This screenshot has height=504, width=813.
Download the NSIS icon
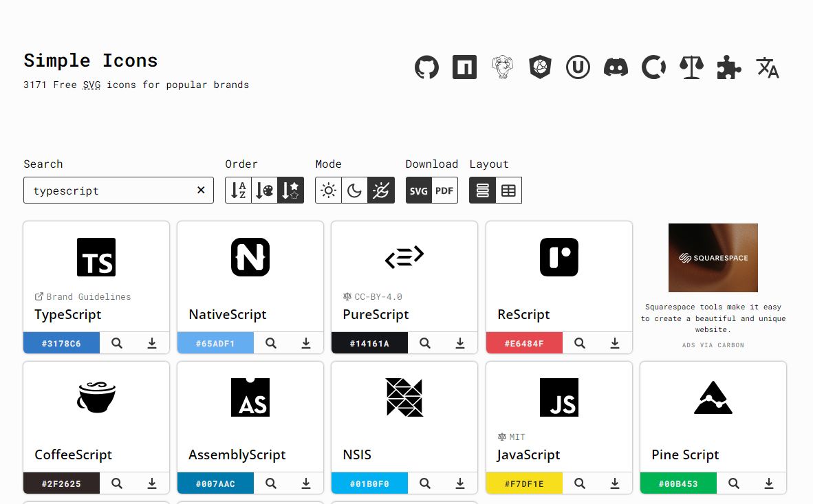tap(460, 484)
